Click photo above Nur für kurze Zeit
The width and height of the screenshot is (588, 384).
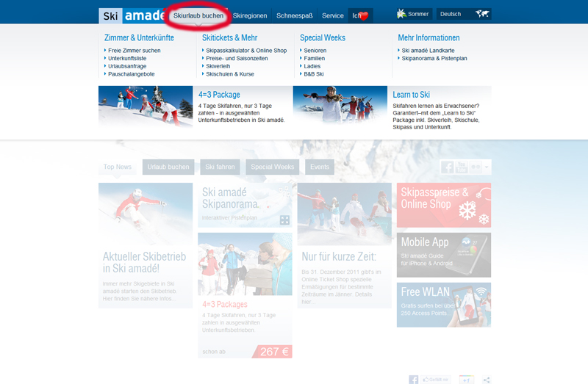[x=344, y=214]
